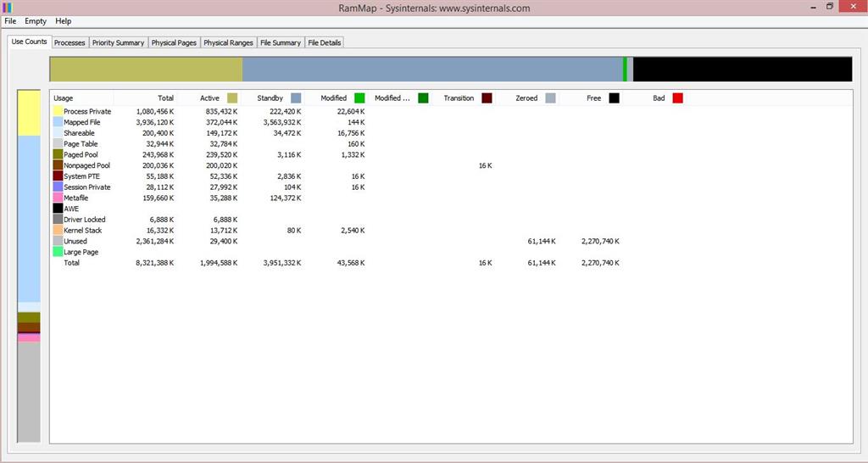Click the olive Active segment in memory bar
This screenshot has height=463, width=868.
pos(146,70)
